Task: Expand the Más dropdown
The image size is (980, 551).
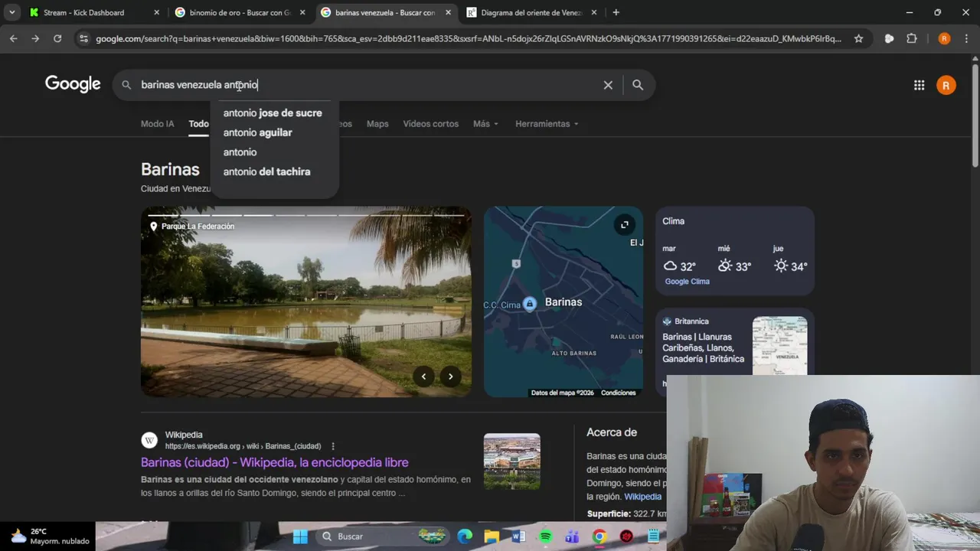Action: [485, 124]
